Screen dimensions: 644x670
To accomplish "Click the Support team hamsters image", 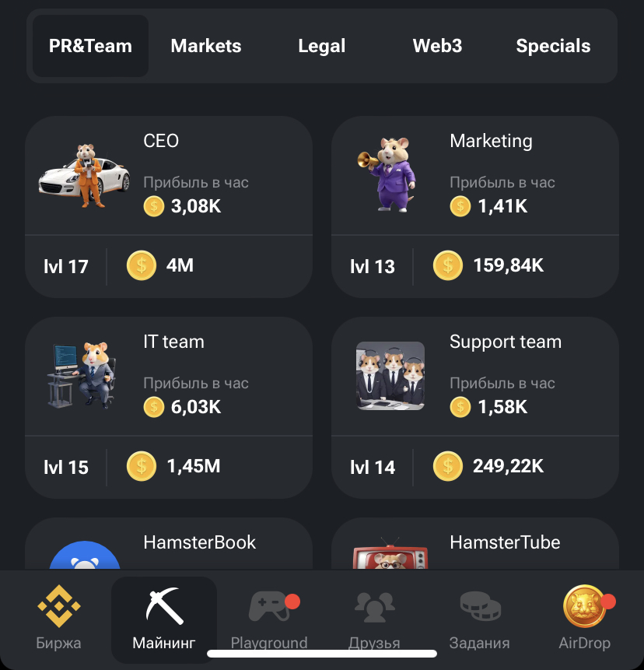I will (x=390, y=376).
